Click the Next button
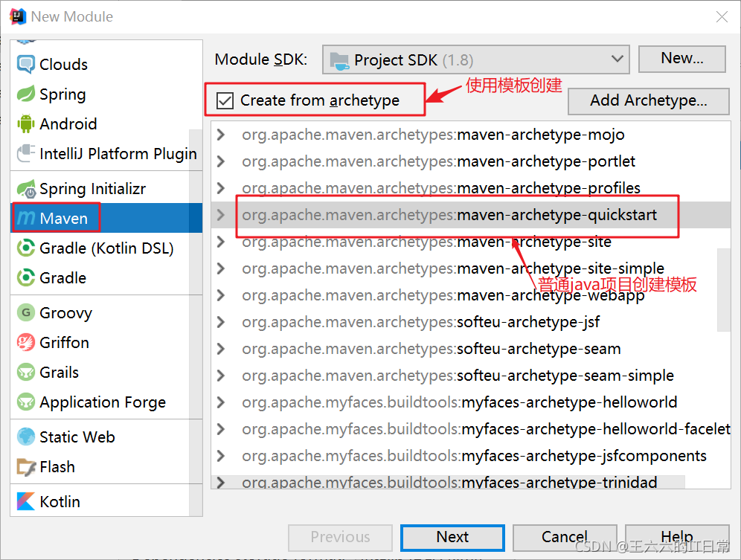The width and height of the screenshot is (741, 560). pos(452,537)
